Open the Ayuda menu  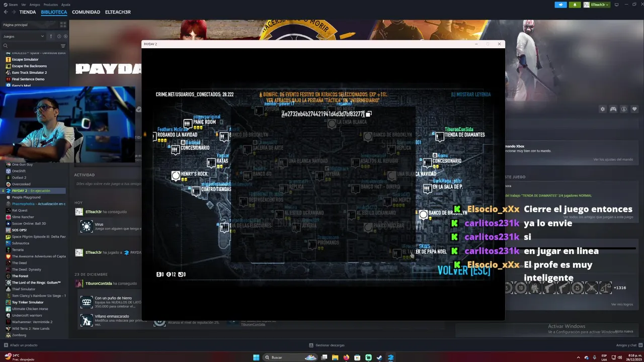tap(65, 5)
